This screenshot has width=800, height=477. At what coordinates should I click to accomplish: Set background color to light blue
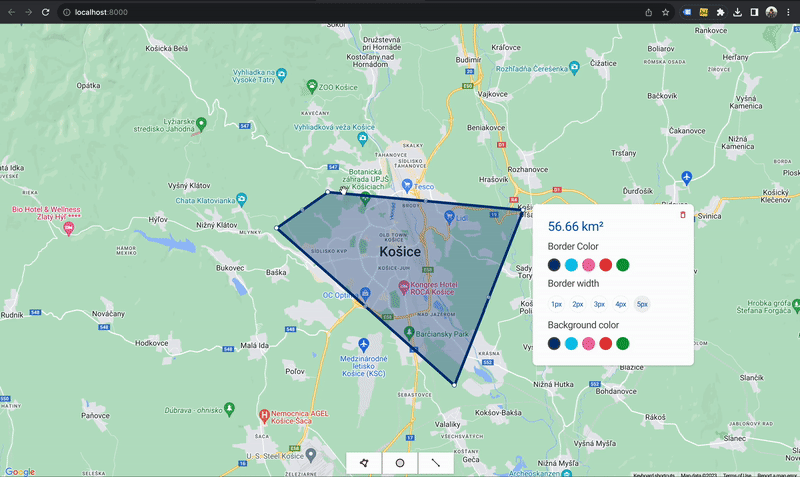click(x=571, y=343)
